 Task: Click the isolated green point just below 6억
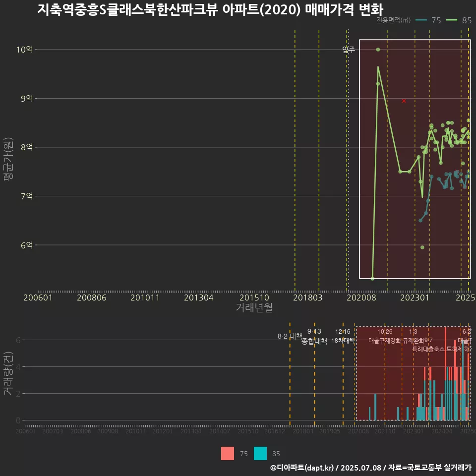point(422,247)
